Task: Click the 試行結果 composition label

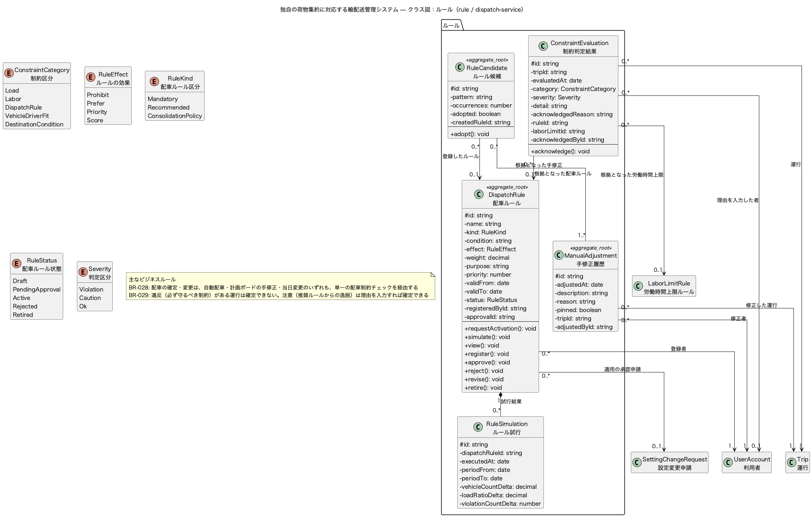Action: (x=511, y=401)
